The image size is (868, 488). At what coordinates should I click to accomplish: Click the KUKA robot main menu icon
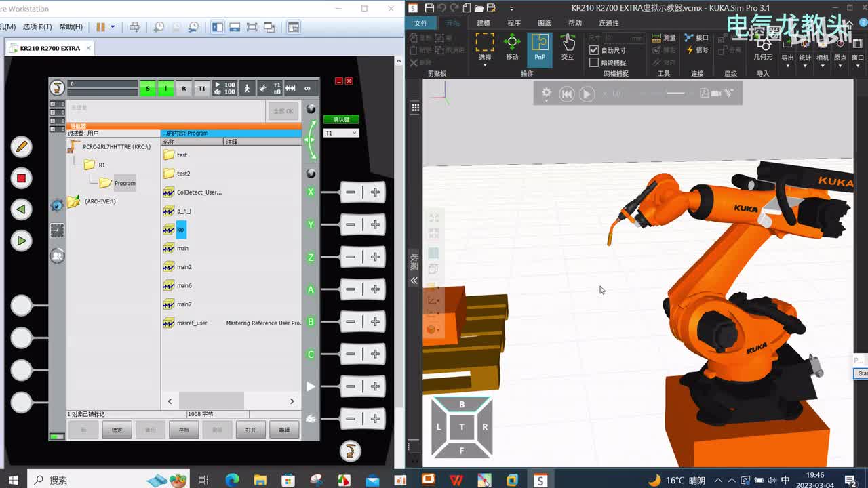58,87
